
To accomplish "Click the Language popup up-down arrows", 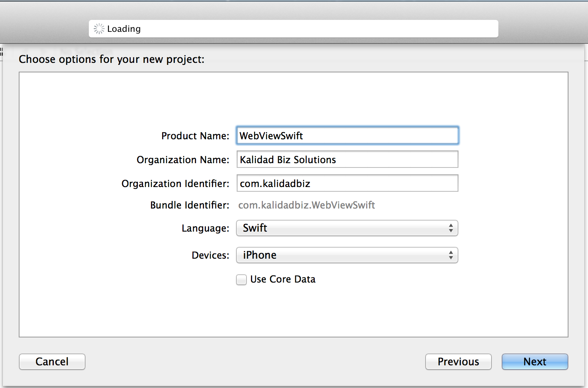I will coord(451,228).
